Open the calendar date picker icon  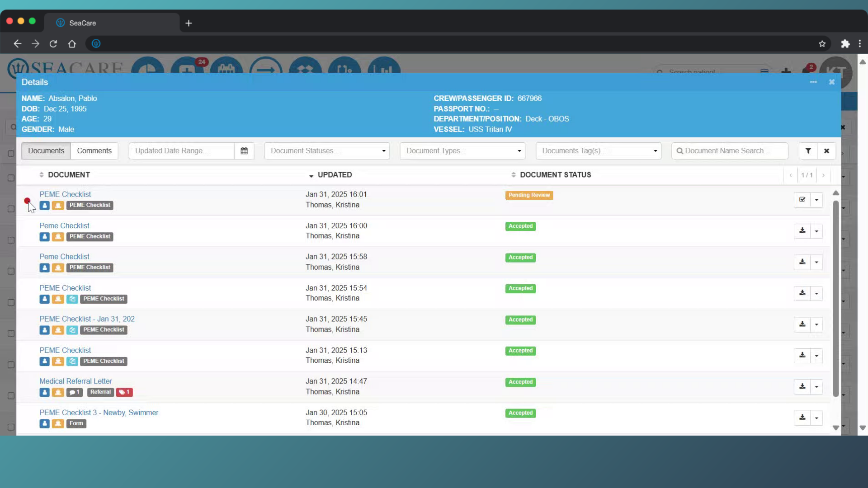pyautogui.click(x=244, y=151)
